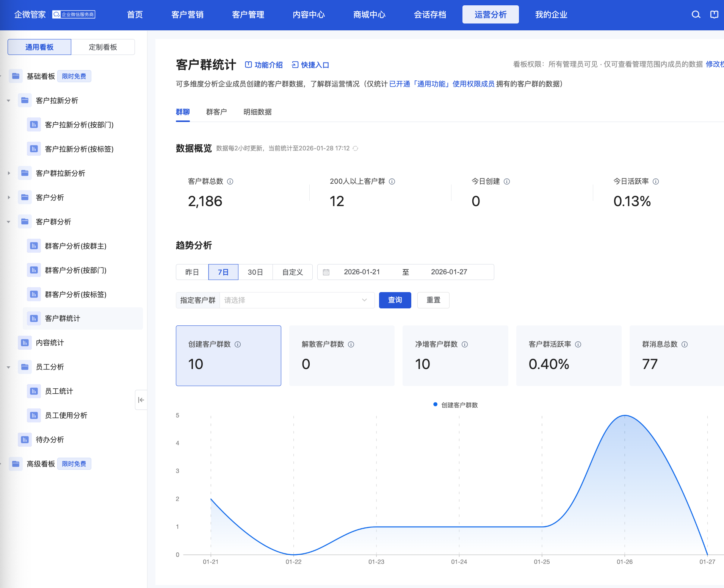
Task: Click the 待办分析 chart icon
Action: tap(25, 440)
